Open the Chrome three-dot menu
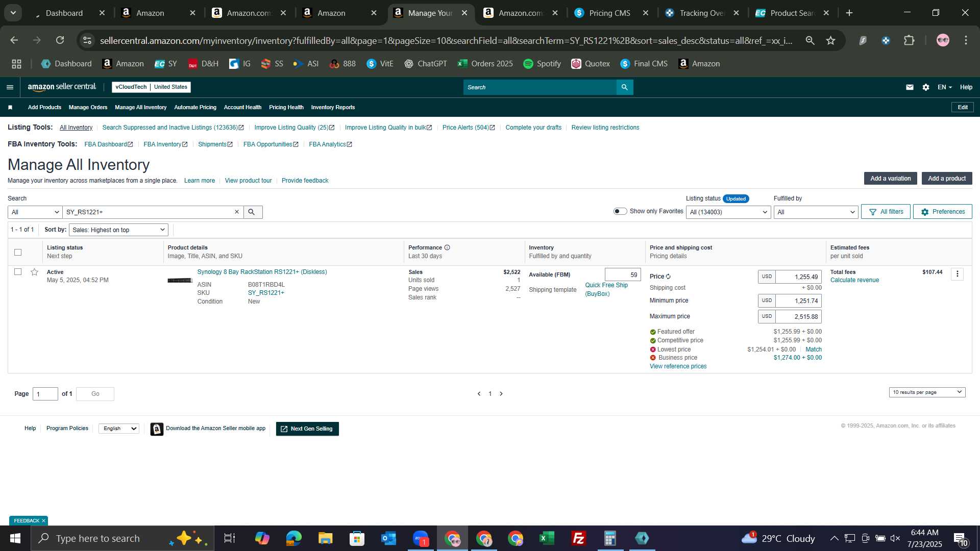Image resolution: width=980 pixels, height=551 pixels. tap(966, 40)
